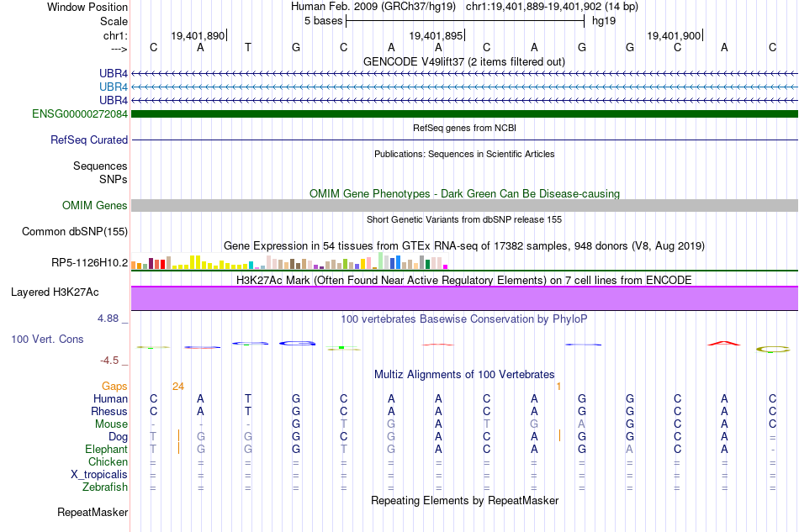This screenshot has width=799, height=532.
Task: Click the chr1: ruler label
Action: [x=115, y=35]
